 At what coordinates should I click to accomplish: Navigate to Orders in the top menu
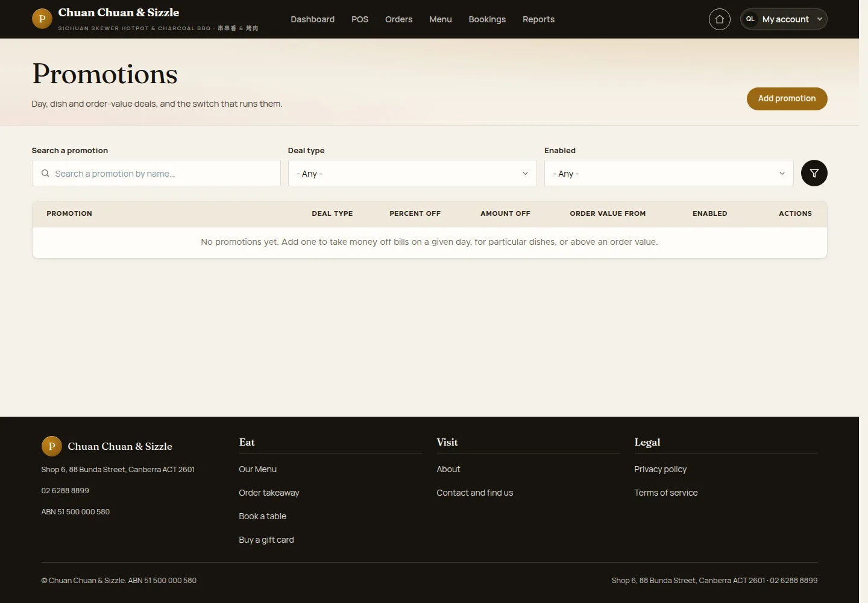pos(398,19)
